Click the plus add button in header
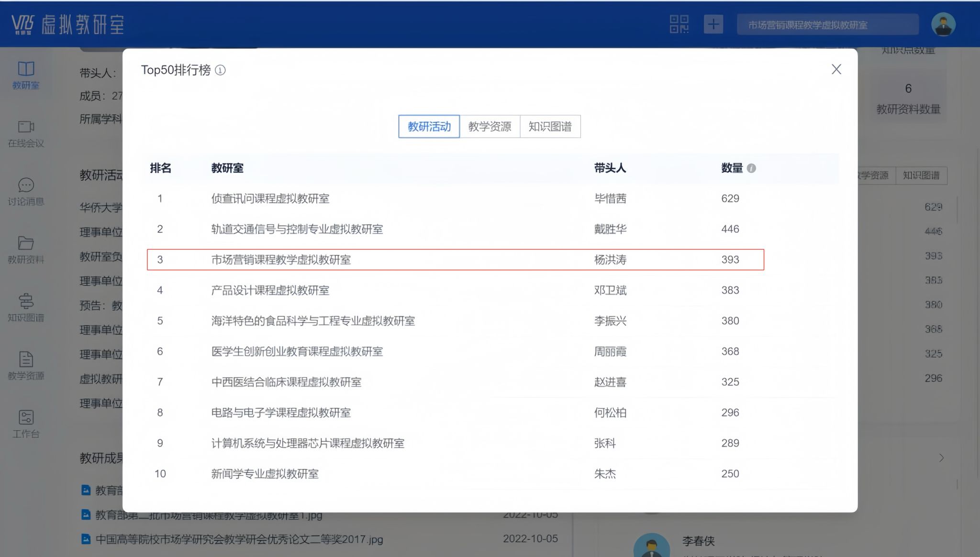The height and width of the screenshot is (557, 980). (x=713, y=24)
